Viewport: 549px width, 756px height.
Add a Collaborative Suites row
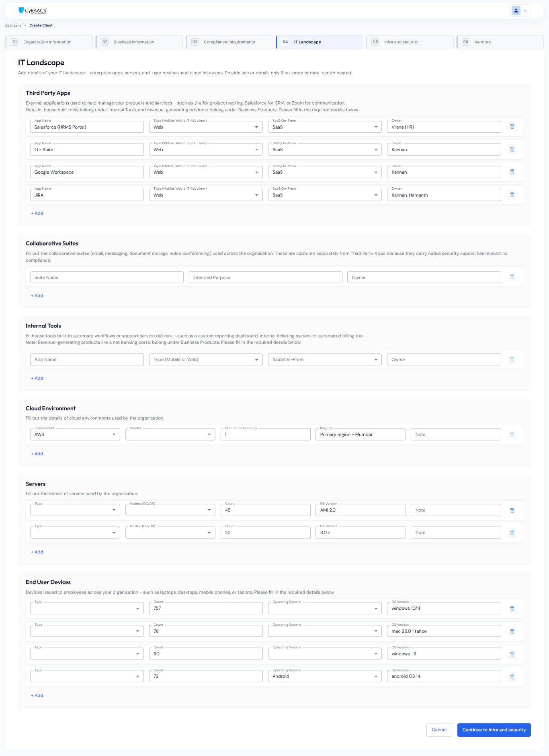37,296
